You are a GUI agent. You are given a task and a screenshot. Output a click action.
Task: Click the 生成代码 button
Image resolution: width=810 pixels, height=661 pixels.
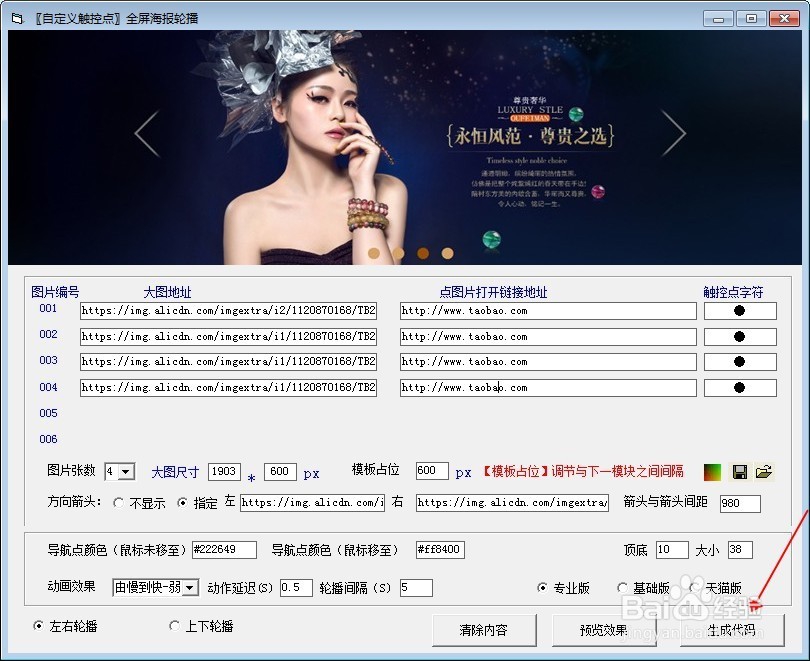(x=732, y=630)
